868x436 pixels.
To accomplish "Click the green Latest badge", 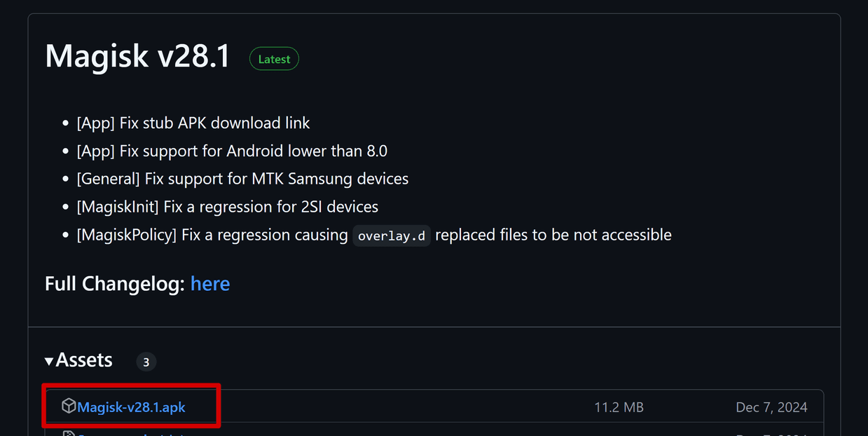I will click(x=274, y=60).
